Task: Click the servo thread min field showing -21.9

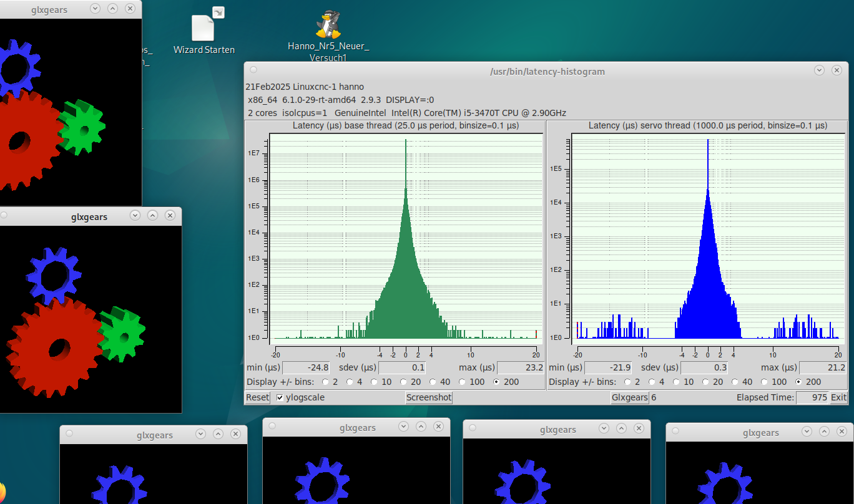Action: point(609,368)
